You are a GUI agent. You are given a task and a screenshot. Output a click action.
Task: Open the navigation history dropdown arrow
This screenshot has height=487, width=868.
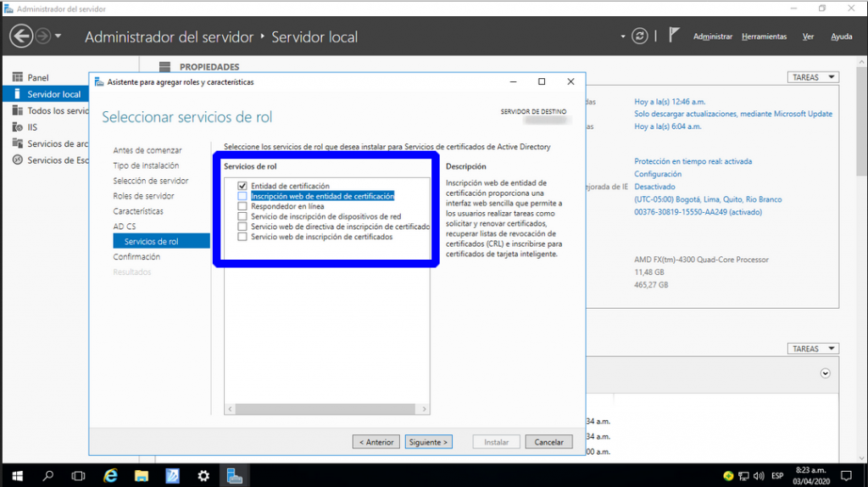[x=58, y=36]
